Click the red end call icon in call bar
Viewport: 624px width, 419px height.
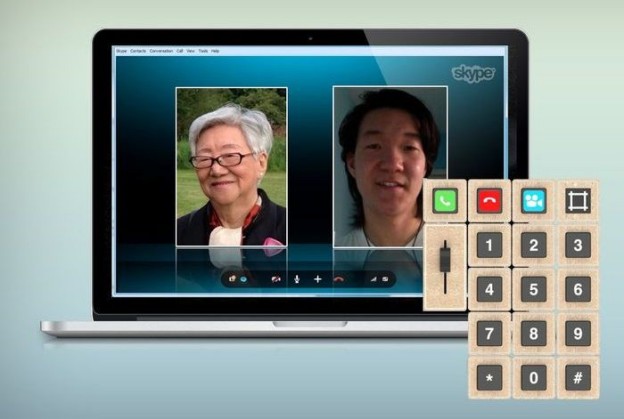[x=339, y=279]
